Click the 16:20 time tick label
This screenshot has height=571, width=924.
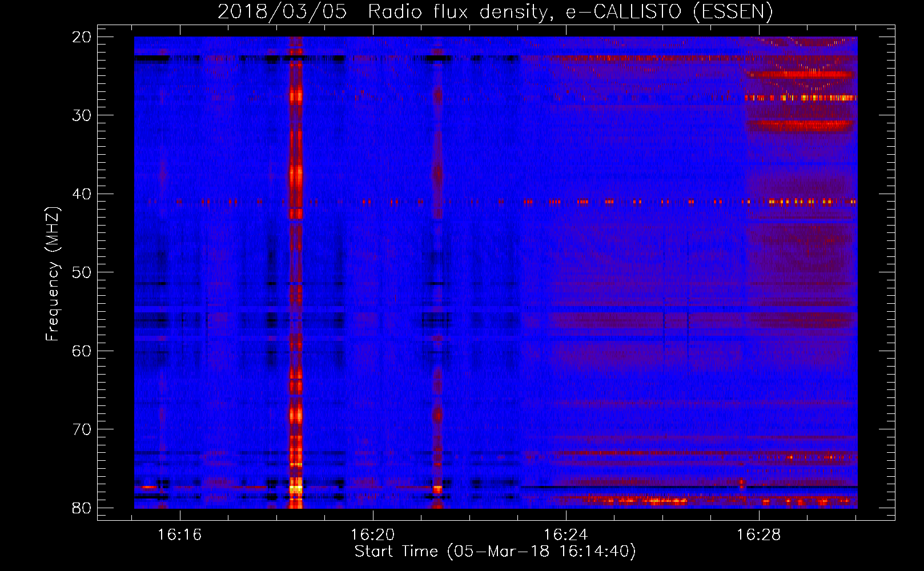(372, 535)
